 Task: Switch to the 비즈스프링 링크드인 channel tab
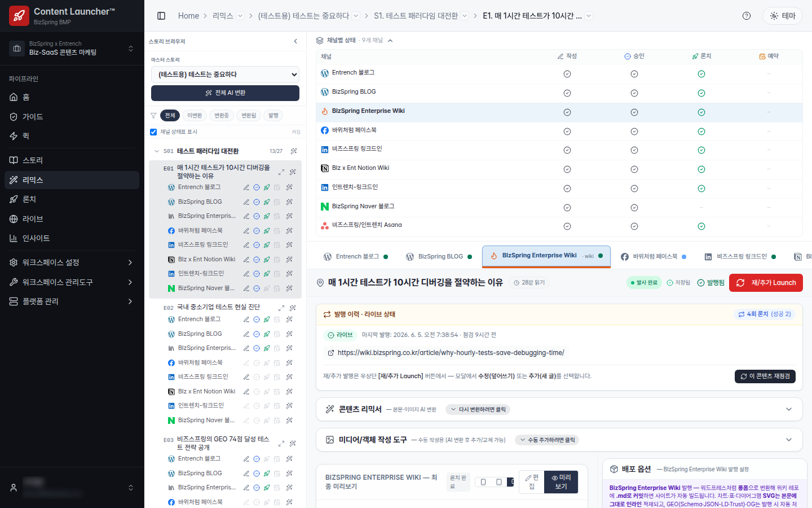740,257
